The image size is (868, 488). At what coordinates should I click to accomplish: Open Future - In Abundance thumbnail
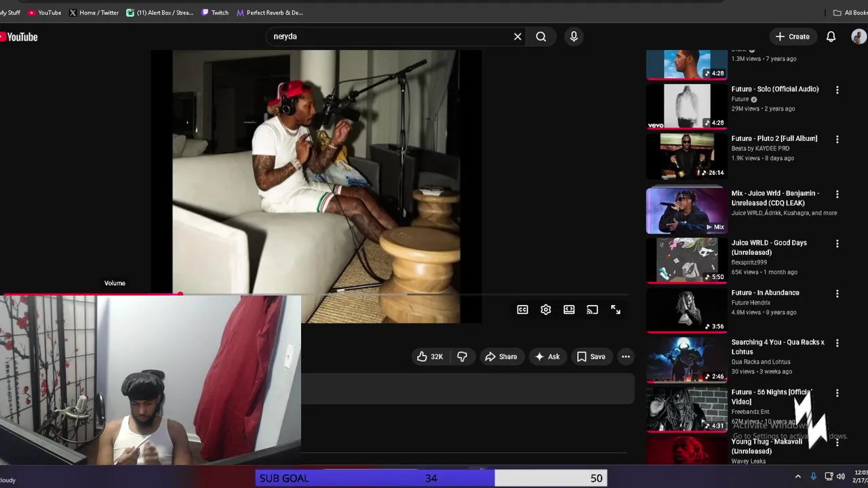point(686,310)
